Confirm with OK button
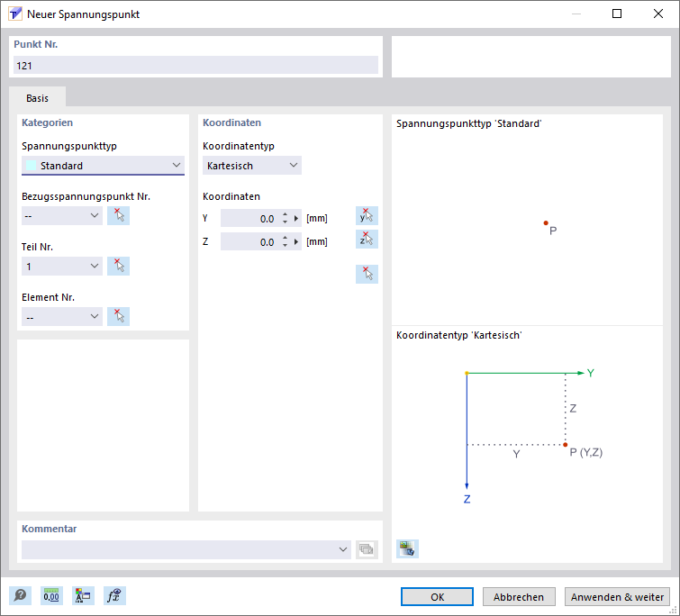680x616 pixels. [x=437, y=597]
